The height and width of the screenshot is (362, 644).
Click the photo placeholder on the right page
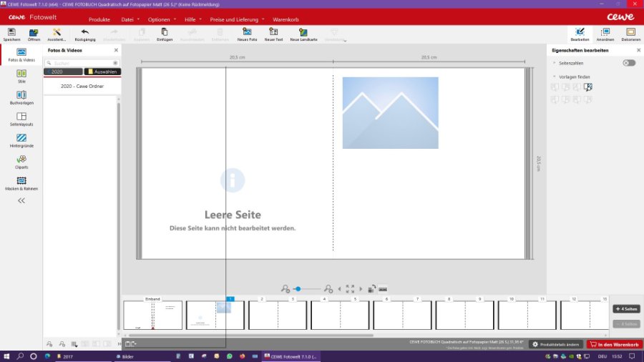click(x=390, y=113)
